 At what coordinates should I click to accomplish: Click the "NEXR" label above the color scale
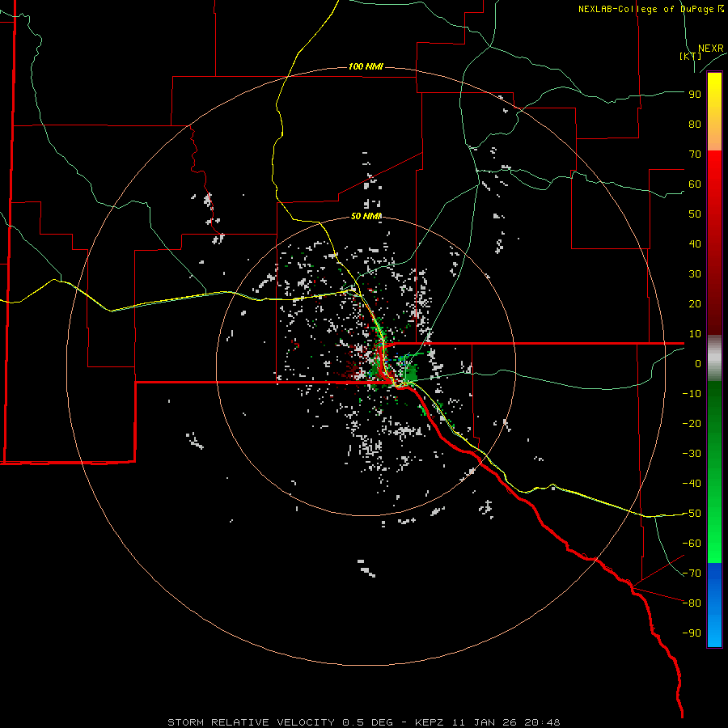[x=711, y=49]
